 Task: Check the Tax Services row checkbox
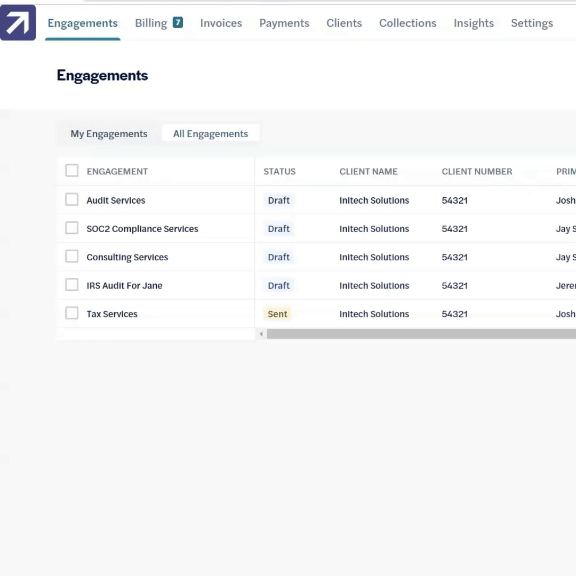tap(72, 313)
